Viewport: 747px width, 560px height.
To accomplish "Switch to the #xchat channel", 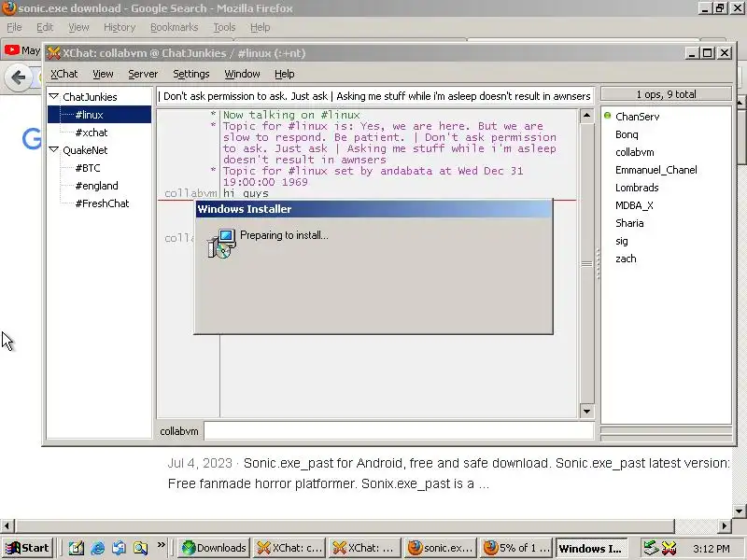I will click(92, 133).
